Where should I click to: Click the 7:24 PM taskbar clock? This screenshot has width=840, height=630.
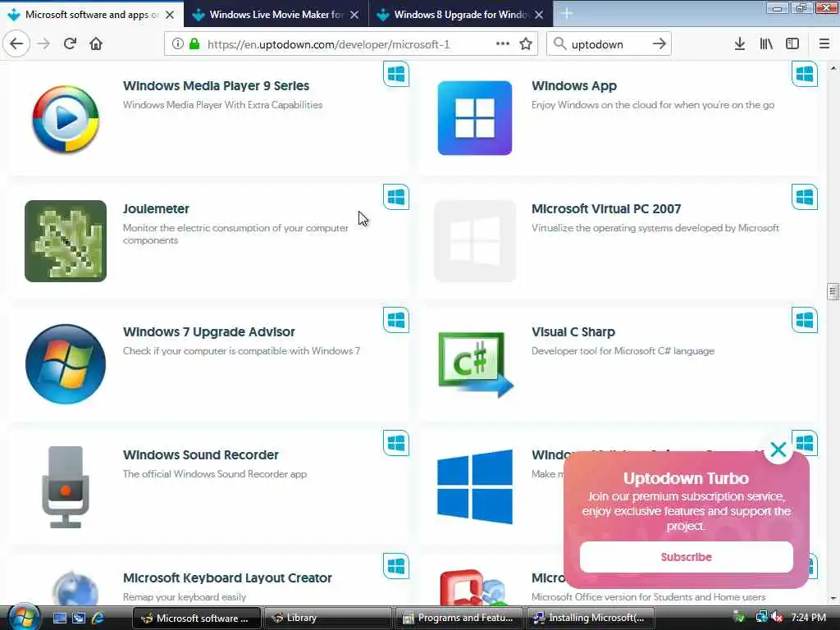tap(808, 618)
